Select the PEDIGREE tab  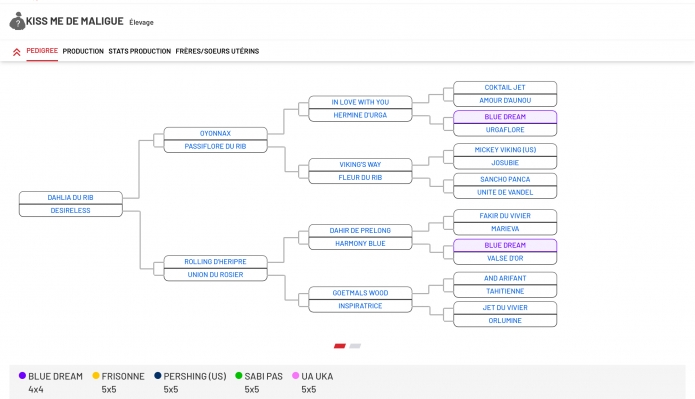42,51
